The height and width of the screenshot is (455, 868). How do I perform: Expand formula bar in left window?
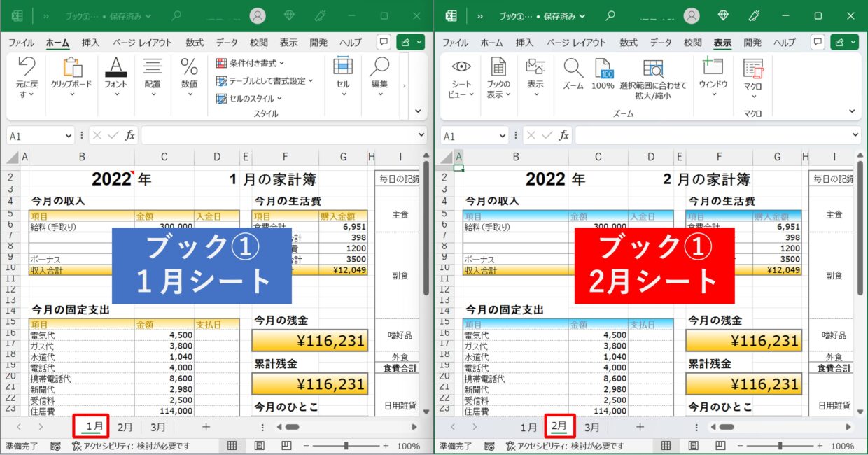[421, 135]
